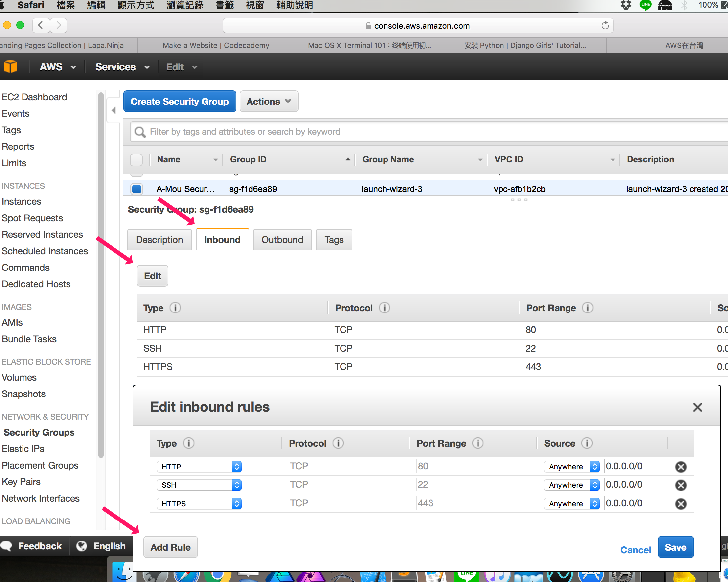
Task: Click the Create Security Group button
Action: (x=180, y=101)
